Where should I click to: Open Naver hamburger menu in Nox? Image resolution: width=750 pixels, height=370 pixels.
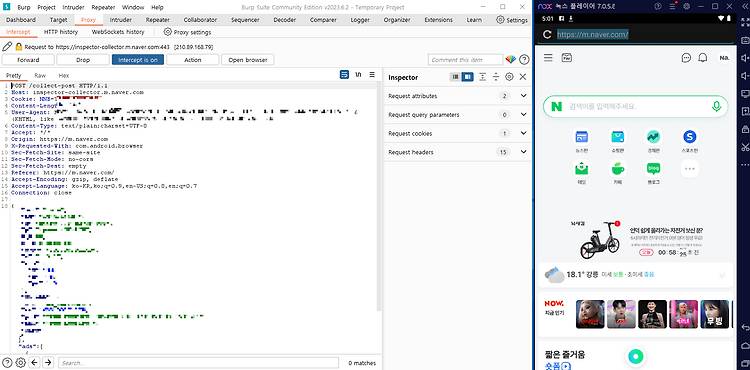[x=548, y=58]
